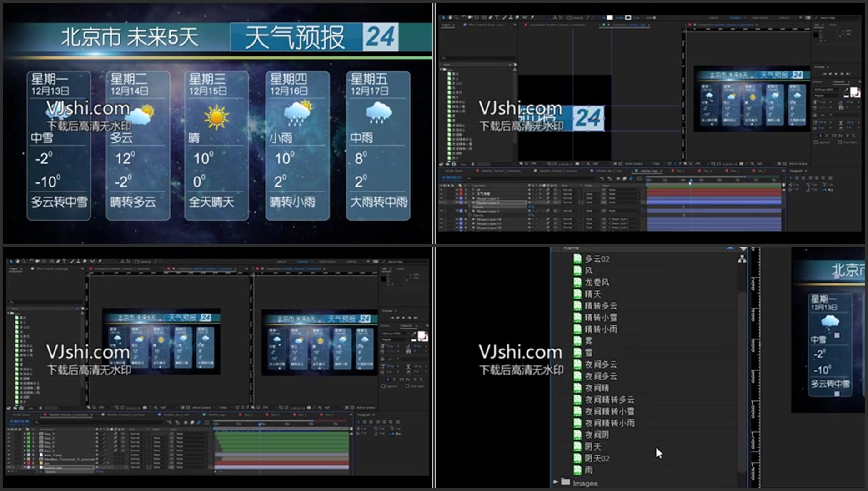
Task: Toggle visibility of the Day_3 layer
Action: 9,442
